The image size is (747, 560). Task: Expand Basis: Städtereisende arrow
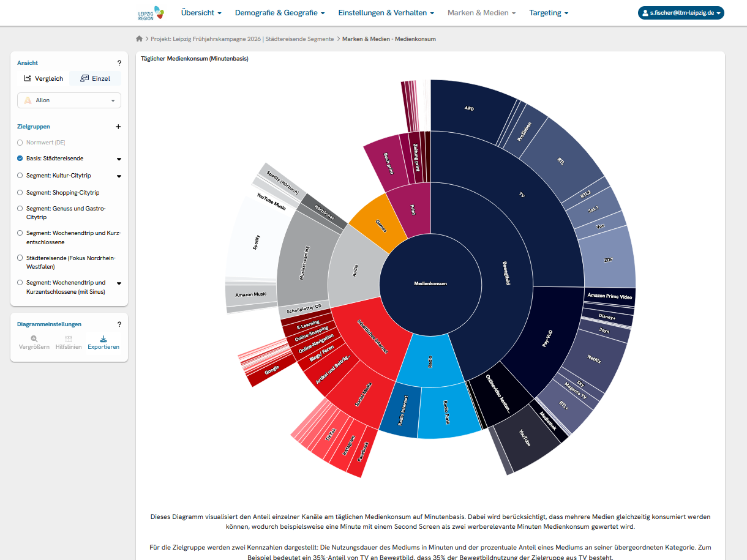pos(119,159)
